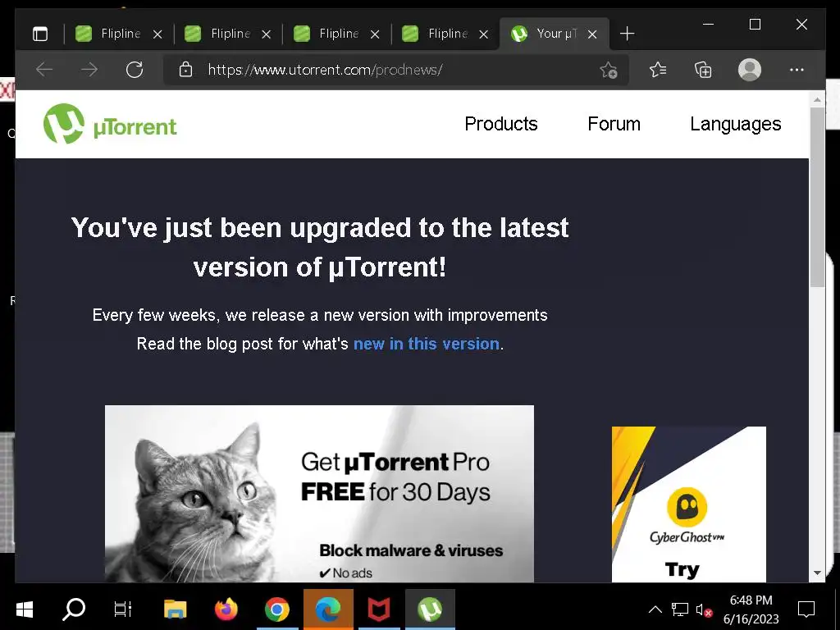Click the µTorrent logo in the header
Image resolution: width=840 pixels, height=630 pixels.
click(110, 124)
